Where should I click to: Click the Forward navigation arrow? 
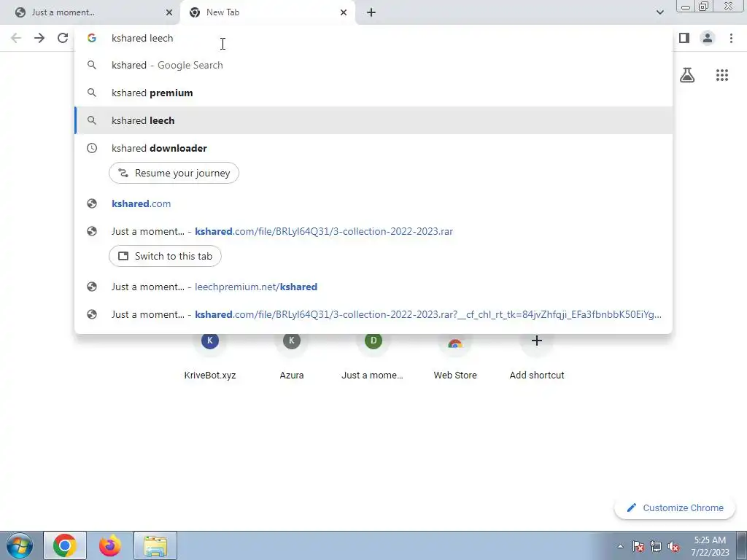click(x=39, y=38)
